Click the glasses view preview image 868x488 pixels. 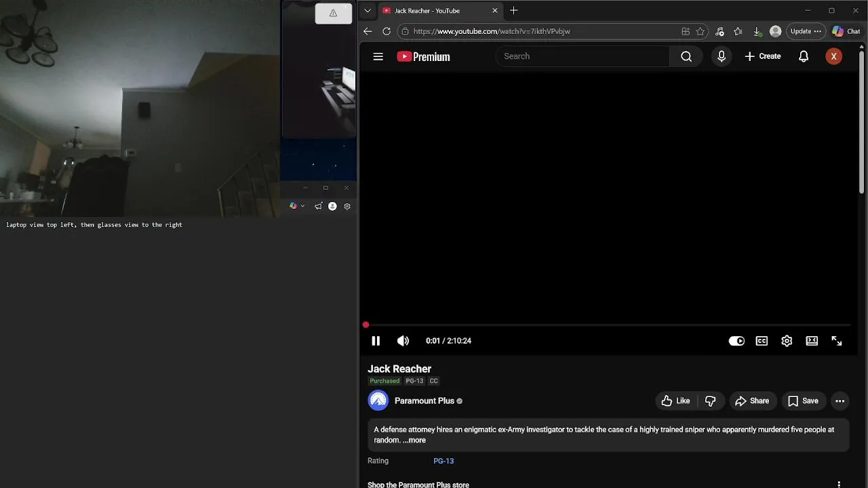(x=319, y=69)
